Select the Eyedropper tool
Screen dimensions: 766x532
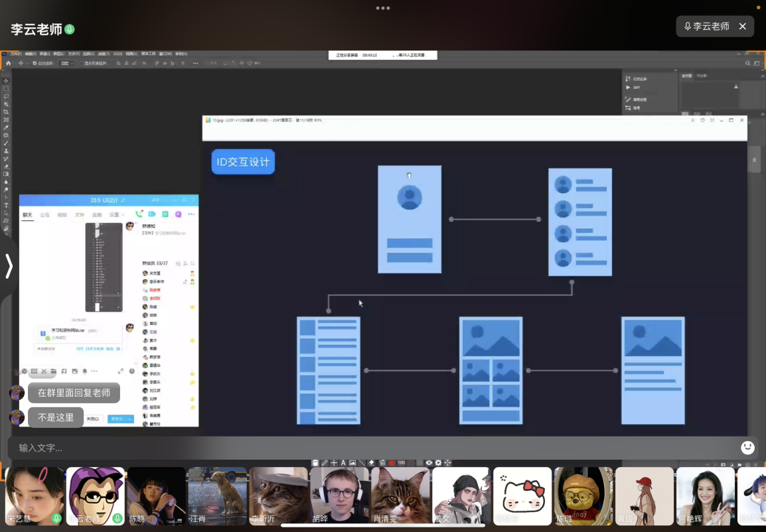(6, 127)
